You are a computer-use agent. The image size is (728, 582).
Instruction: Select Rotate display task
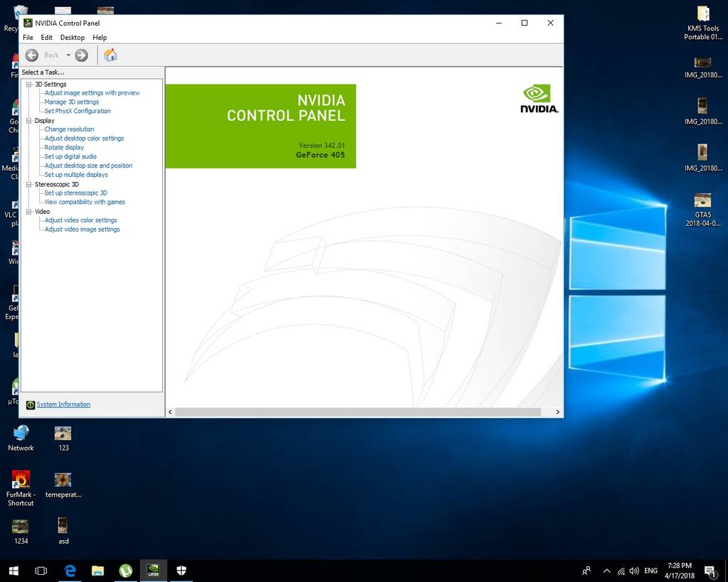[x=64, y=147]
